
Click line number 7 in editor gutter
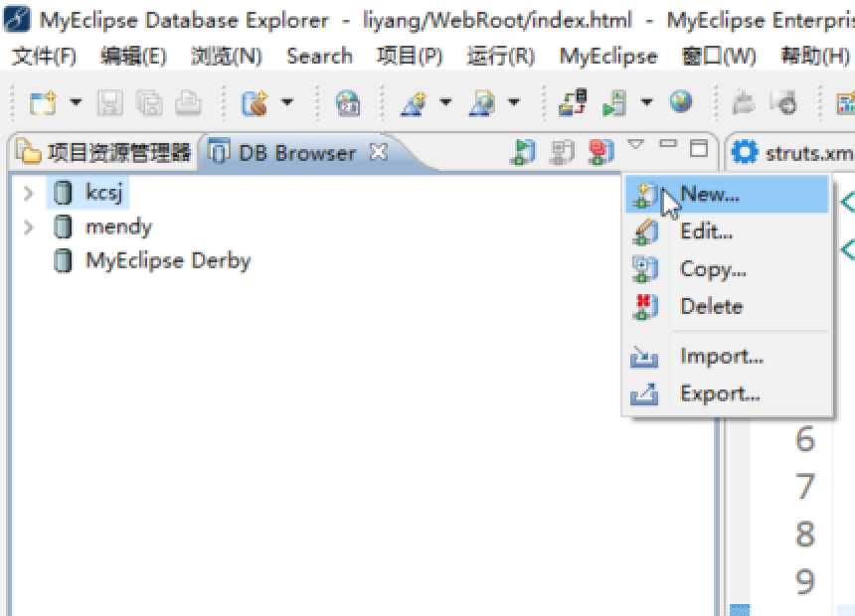(x=805, y=486)
